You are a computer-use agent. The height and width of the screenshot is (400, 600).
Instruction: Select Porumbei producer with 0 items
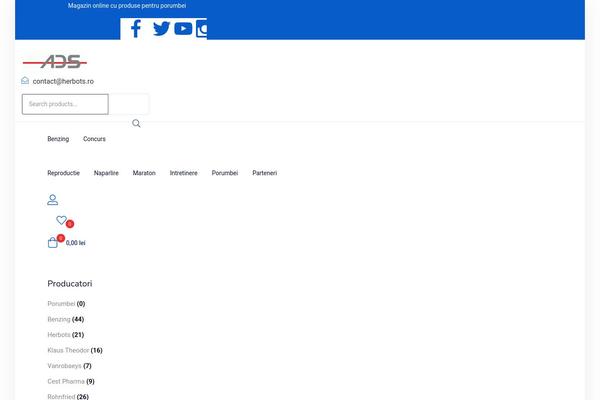coord(61,304)
